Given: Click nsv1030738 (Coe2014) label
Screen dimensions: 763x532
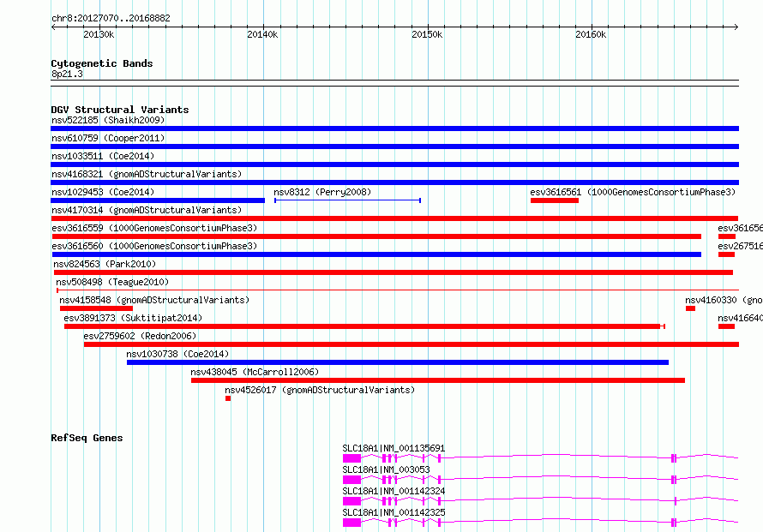Looking at the screenshot, I should point(177,354).
